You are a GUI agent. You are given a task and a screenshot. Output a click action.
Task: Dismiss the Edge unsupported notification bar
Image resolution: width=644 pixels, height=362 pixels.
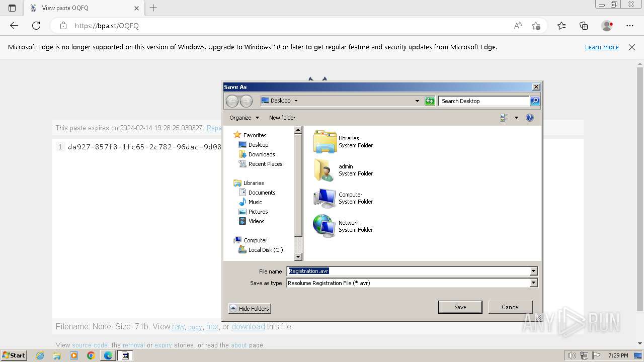click(x=632, y=47)
